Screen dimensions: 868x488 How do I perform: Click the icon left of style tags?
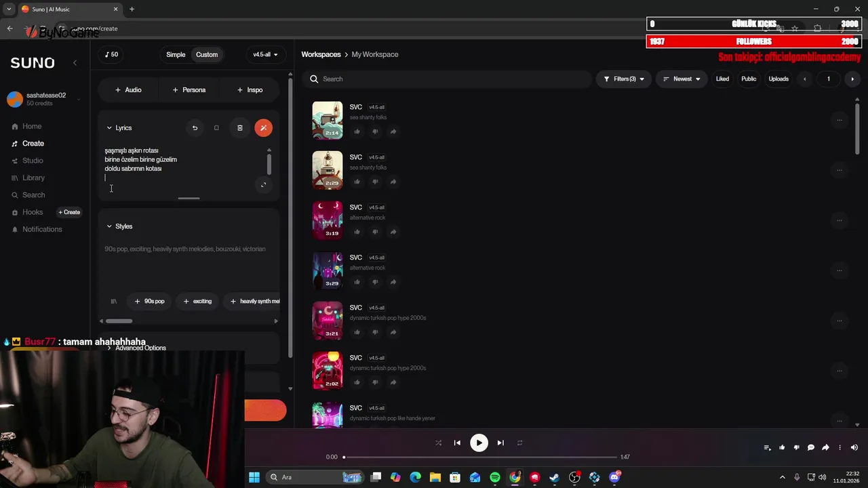(x=114, y=301)
